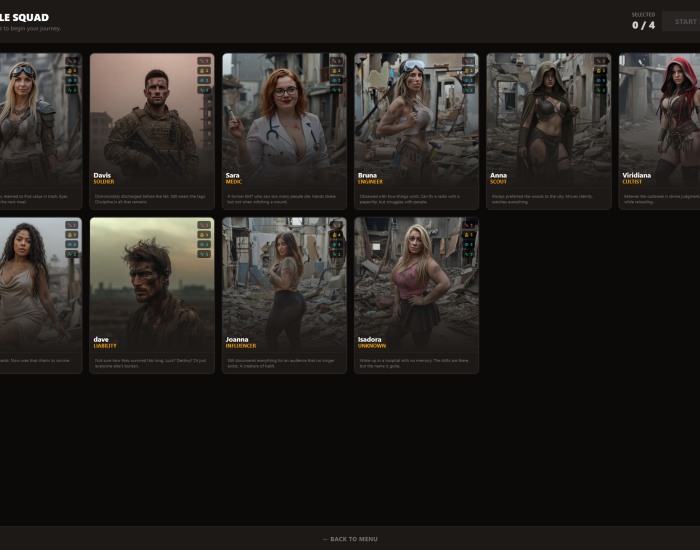
Task: Click the yellow stat badge on dave card
Action: pos(204,235)
